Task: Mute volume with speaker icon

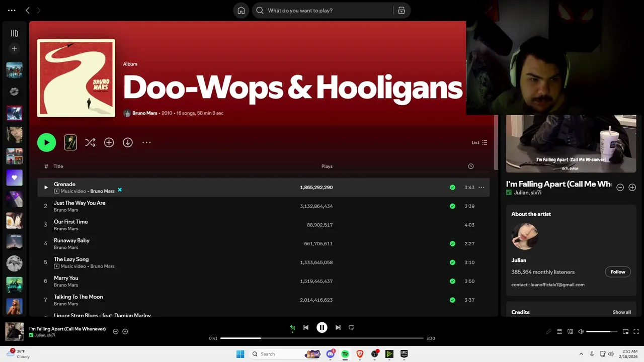Action: tap(581, 331)
